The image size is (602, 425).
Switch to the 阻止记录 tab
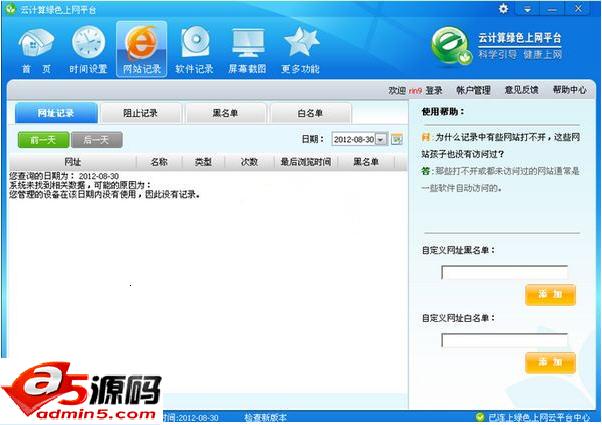click(x=141, y=113)
